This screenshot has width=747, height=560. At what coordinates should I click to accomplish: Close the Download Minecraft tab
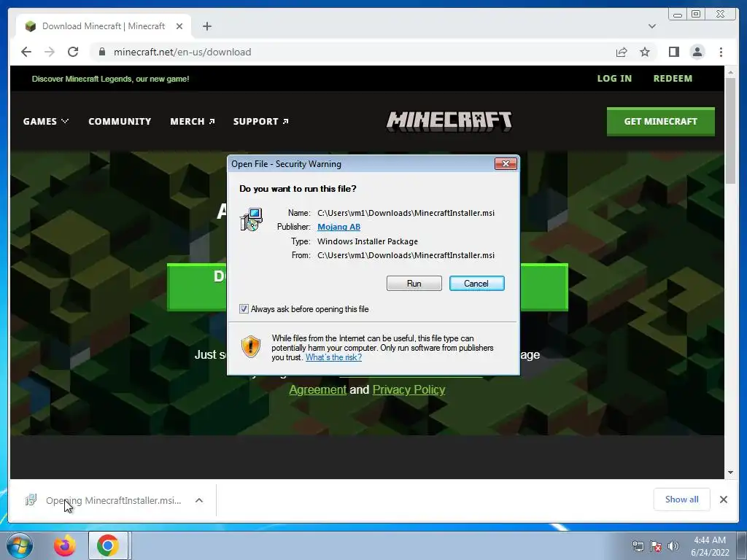179,26
